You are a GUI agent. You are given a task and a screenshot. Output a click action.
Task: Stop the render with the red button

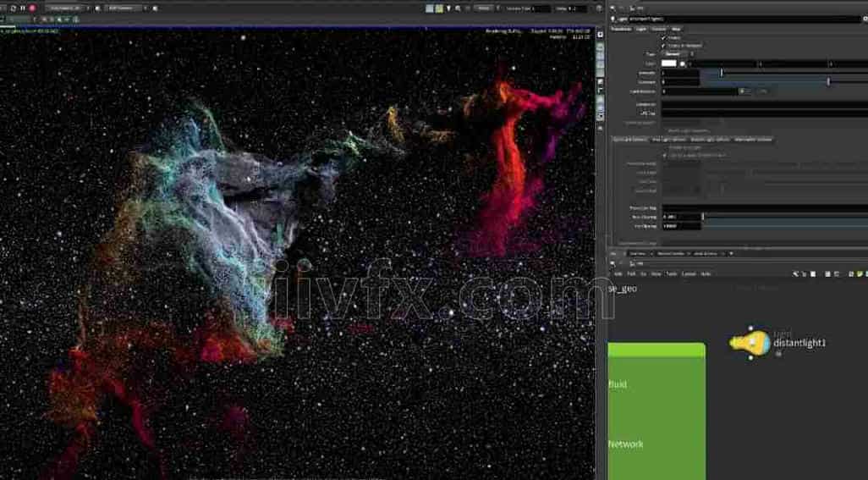[x=32, y=8]
